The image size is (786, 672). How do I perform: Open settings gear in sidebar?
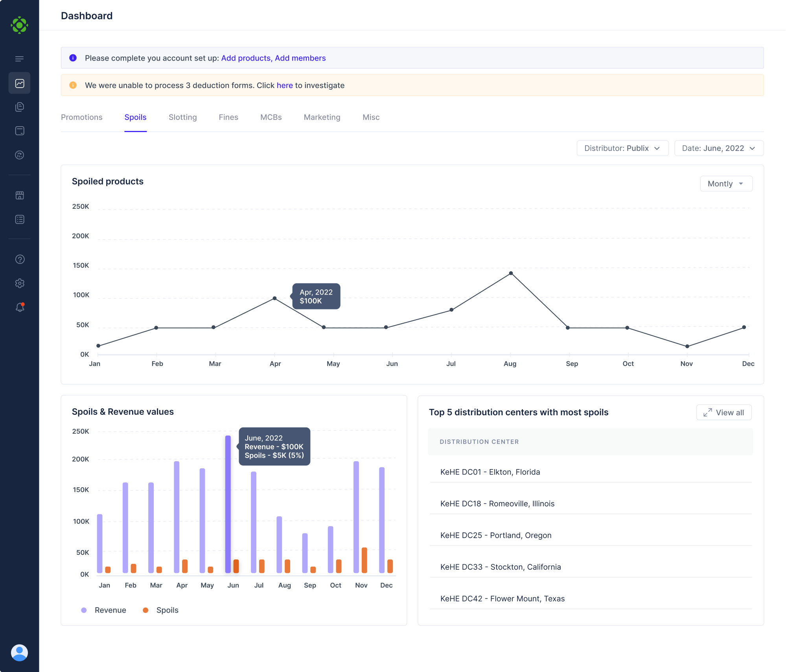pos(19,284)
